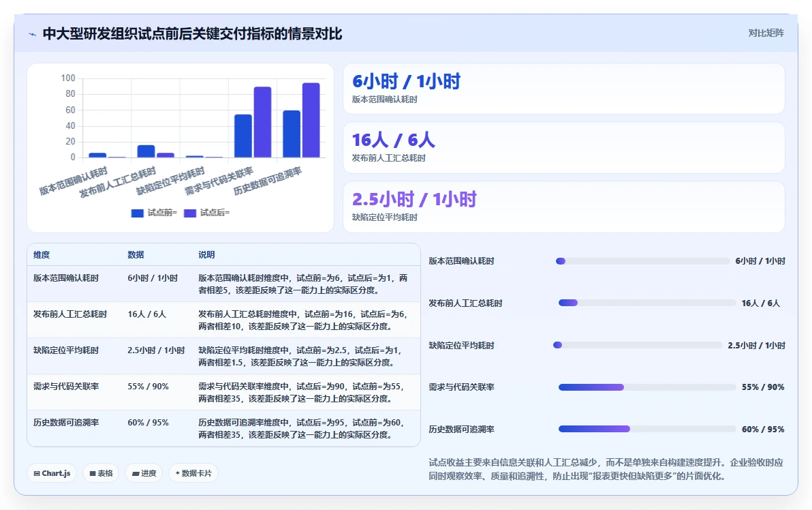812x510 pixels.
Task: Click the 历史数据可追溯率 label in progress list
Action: (461, 429)
